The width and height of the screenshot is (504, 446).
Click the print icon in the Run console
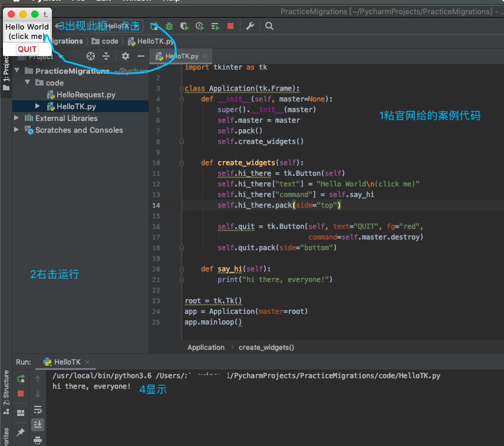tap(38, 440)
